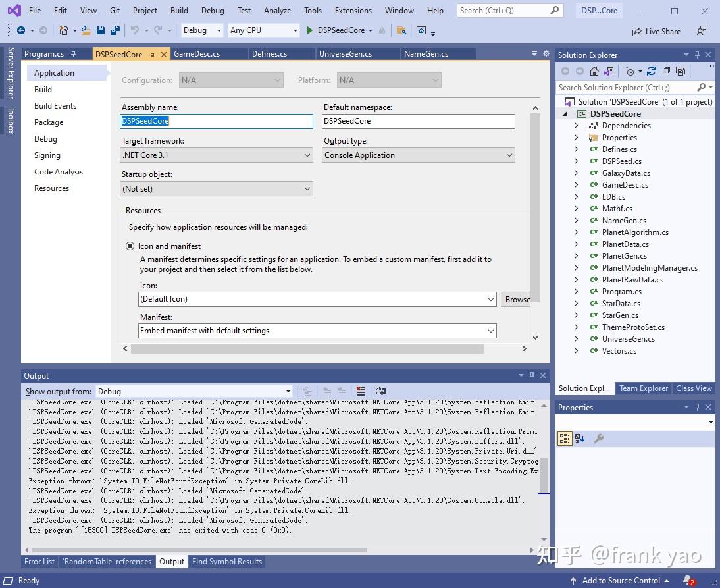The width and height of the screenshot is (720, 588).
Task: Click the Visual Studio logo icon
Action: [x=14, y=10]
